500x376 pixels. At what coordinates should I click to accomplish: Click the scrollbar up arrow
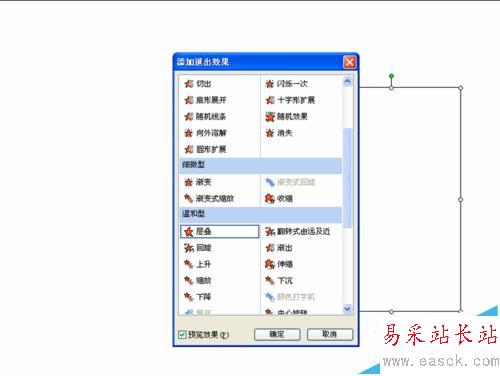pyautogui.click(x=347, y=82)
